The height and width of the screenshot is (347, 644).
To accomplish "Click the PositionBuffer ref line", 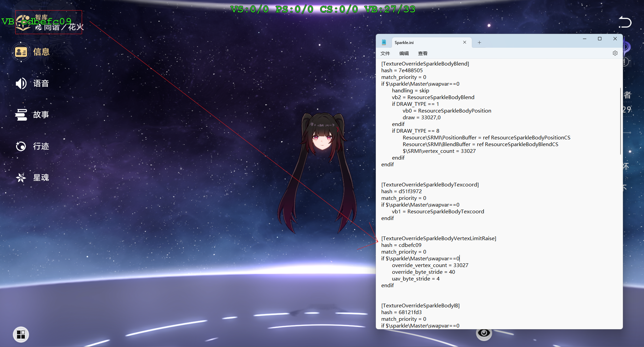I will (487, 138).
